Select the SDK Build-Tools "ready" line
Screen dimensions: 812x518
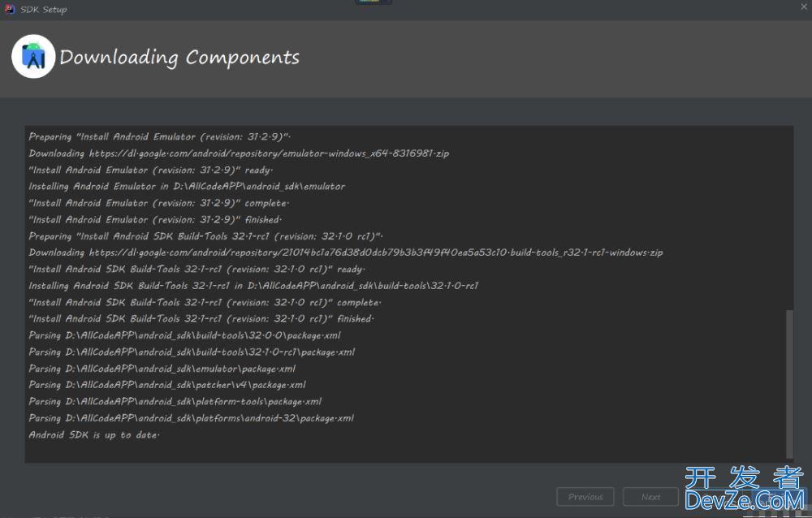(197, 270)
